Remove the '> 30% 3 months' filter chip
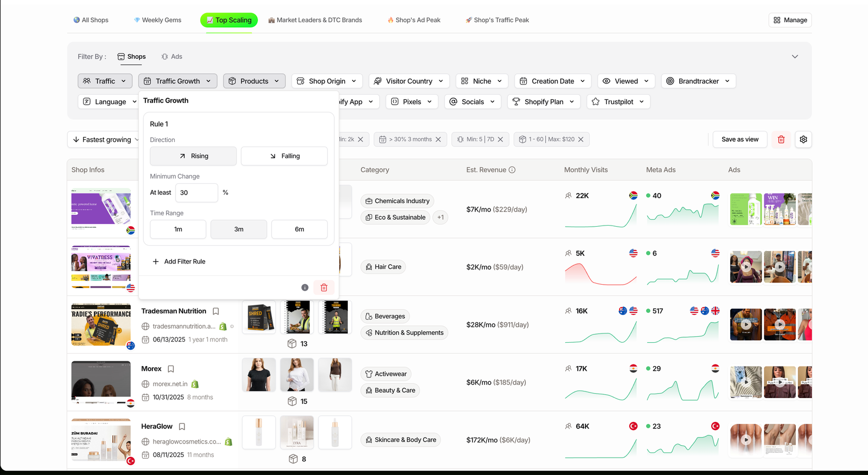 pyautogui.click(x=438, y=139)
